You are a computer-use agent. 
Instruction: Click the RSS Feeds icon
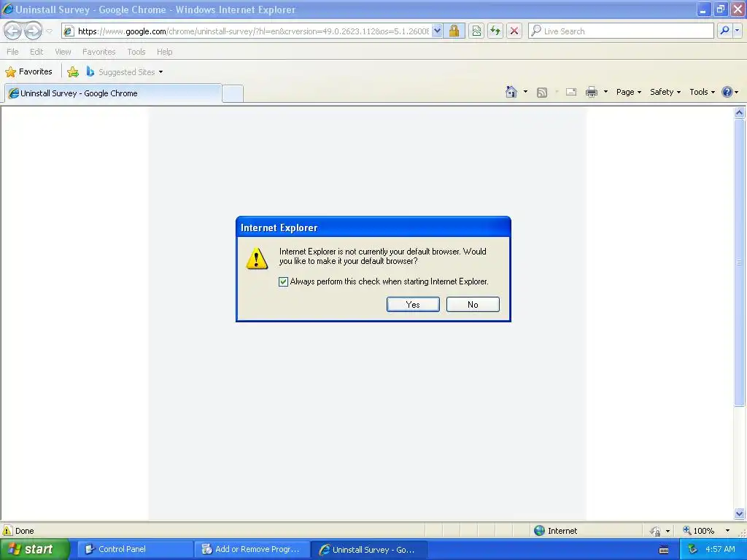pyautogui.click(x=542, y=93)
